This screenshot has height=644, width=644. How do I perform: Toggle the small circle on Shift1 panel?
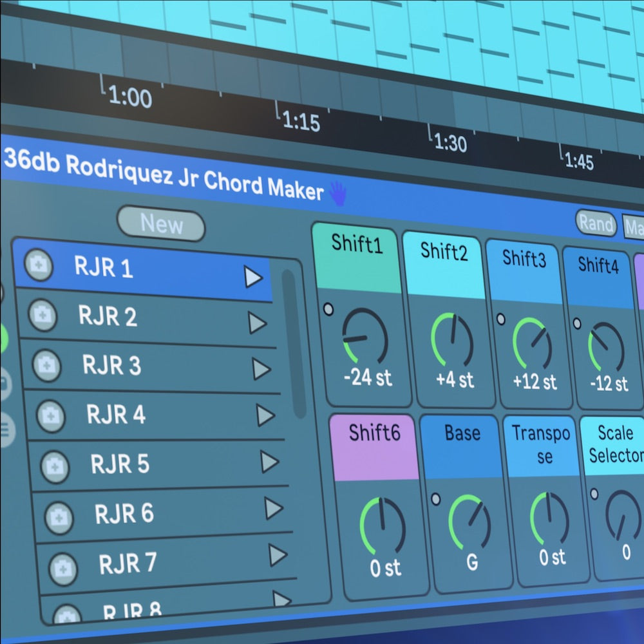pos(328,310)
